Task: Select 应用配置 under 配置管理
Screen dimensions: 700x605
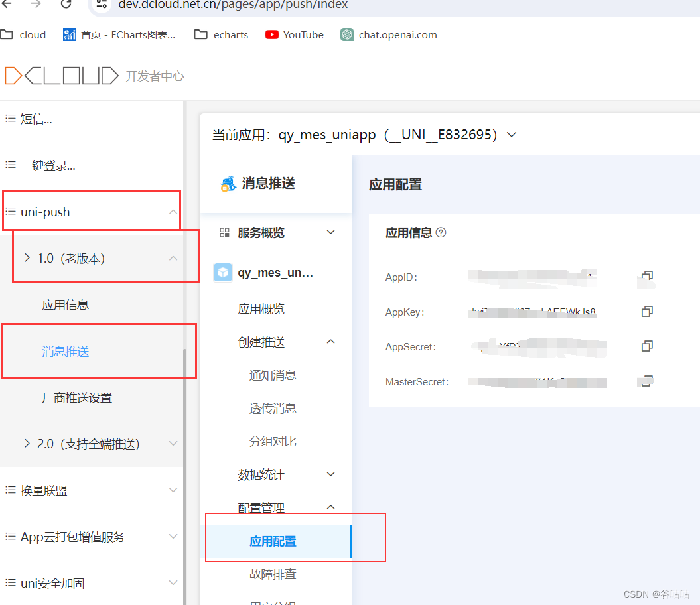Action: pyautogui.click(x=279, y=541)
